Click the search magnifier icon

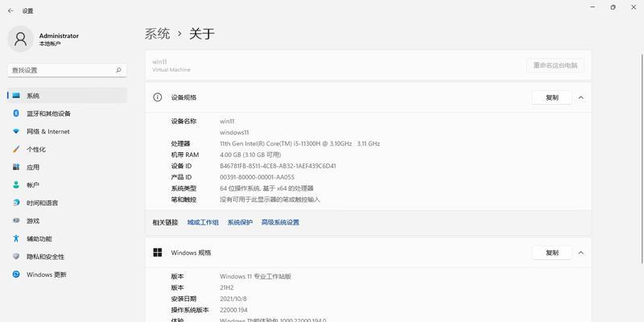[118, 70]
